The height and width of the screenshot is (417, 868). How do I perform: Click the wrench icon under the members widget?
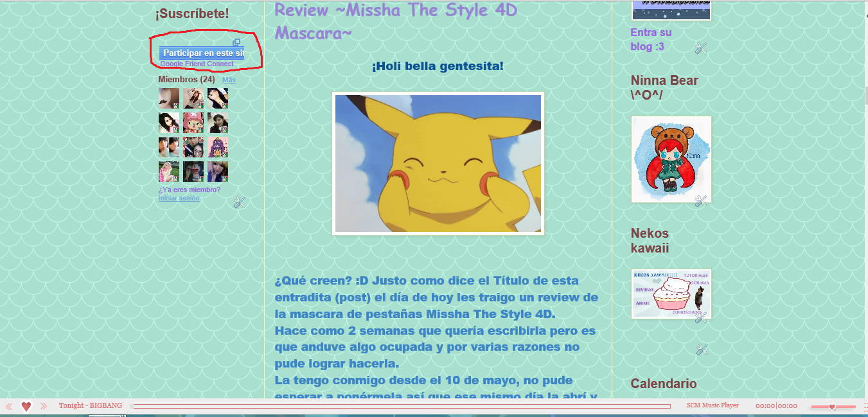point(240,202)
